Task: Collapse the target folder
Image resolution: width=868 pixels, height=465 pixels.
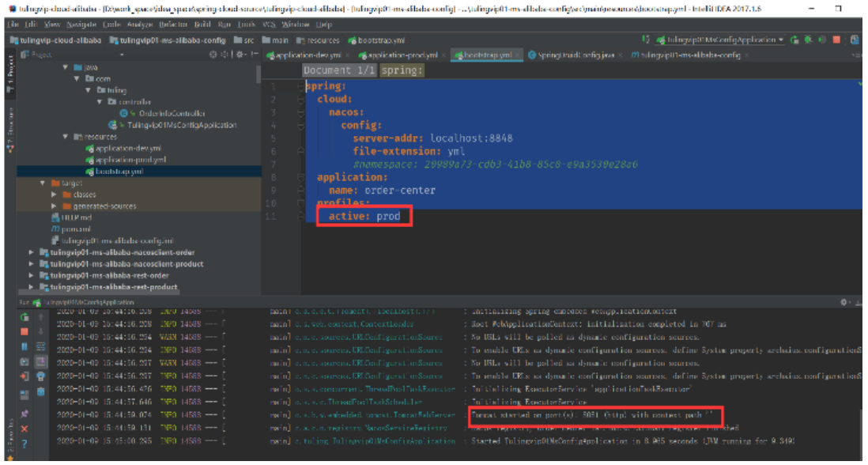Action: [x=43, y=183]
